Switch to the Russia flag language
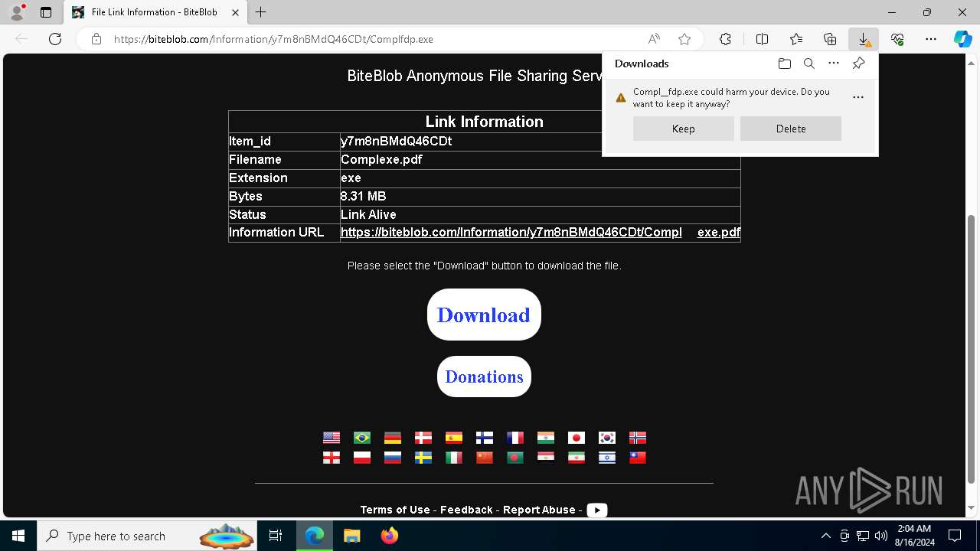Image resolution: width=980 pixels, height=551 pixels. pos(393,458)
